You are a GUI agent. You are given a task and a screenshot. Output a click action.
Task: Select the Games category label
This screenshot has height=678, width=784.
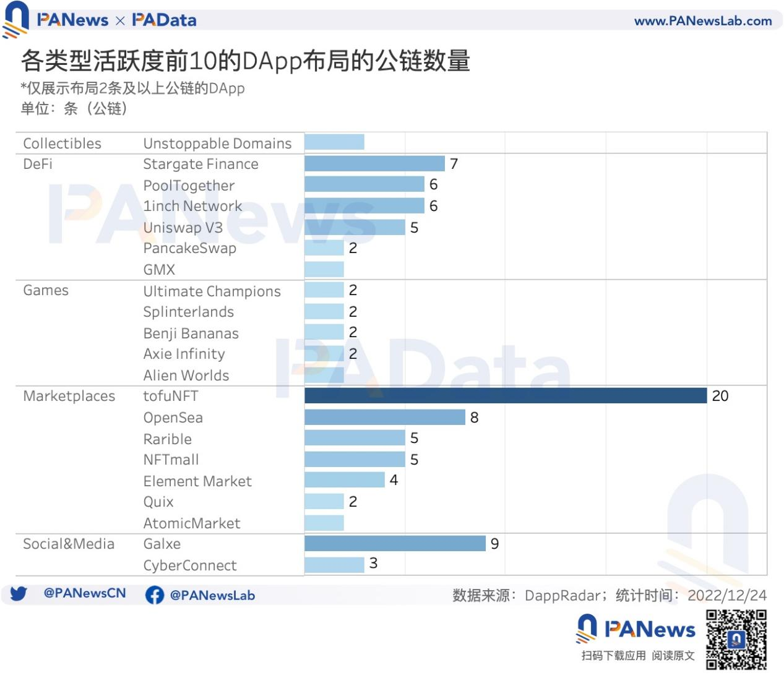46,290
